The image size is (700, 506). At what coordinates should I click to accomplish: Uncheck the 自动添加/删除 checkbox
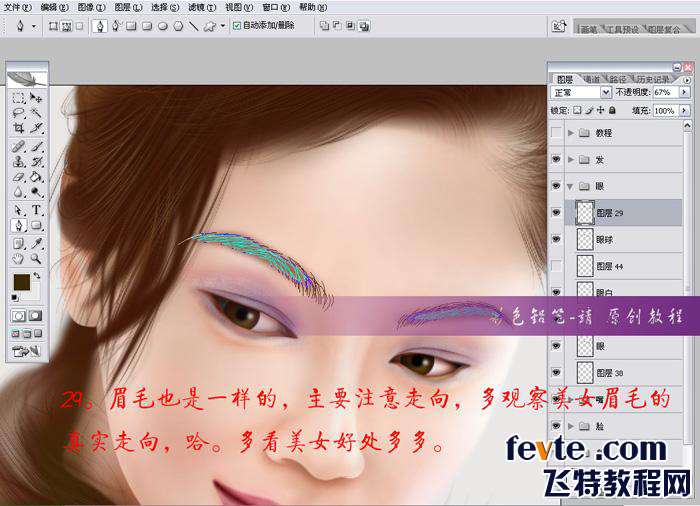pos(237,26)
